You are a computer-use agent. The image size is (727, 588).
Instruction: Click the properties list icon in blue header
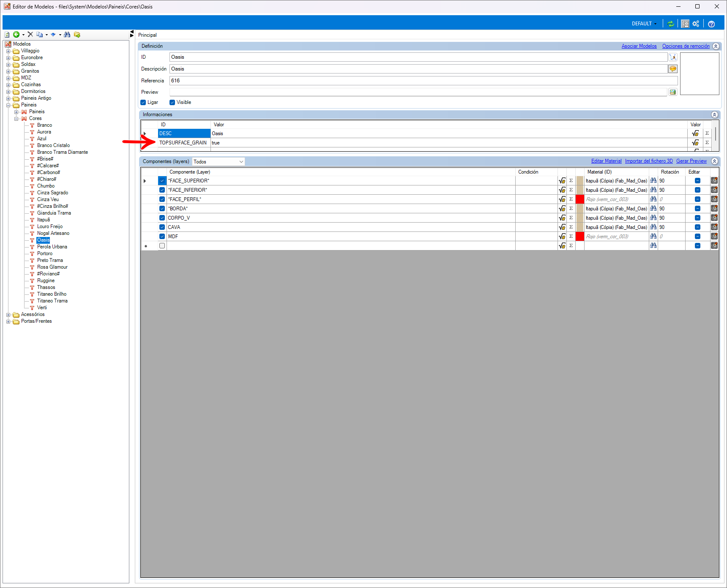(x=685, y=24)
